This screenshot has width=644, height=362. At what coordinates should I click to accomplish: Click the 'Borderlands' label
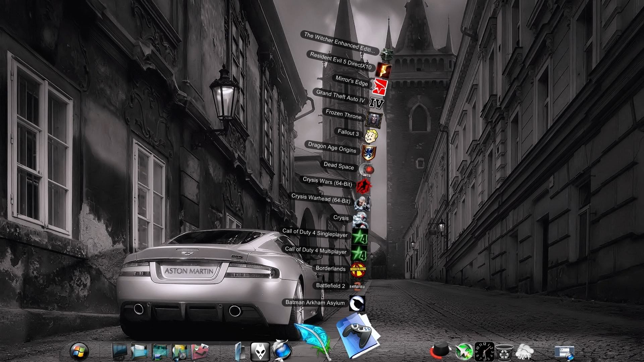(330, 268)
